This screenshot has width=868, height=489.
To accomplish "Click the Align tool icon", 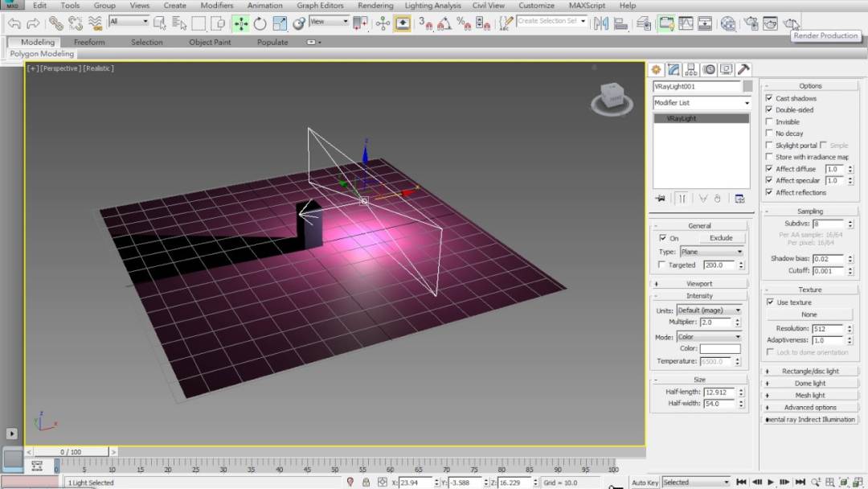I will [x=620, y=23].
